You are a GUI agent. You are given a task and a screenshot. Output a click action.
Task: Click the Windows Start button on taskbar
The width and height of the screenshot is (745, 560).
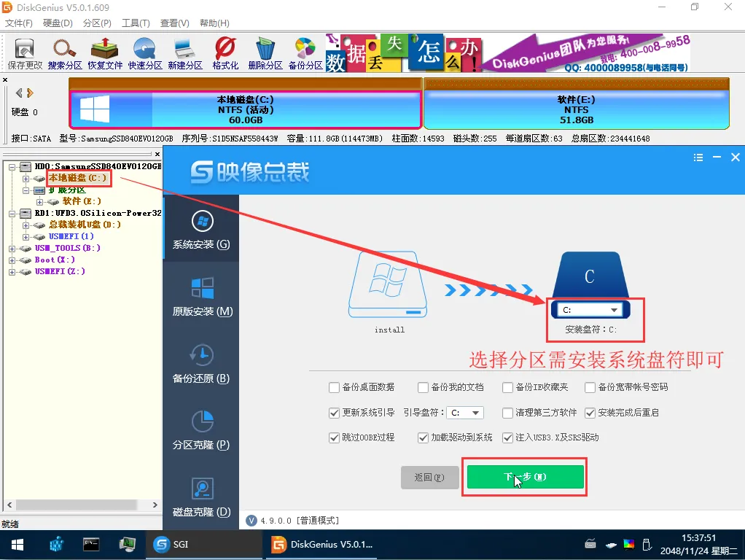17,545
